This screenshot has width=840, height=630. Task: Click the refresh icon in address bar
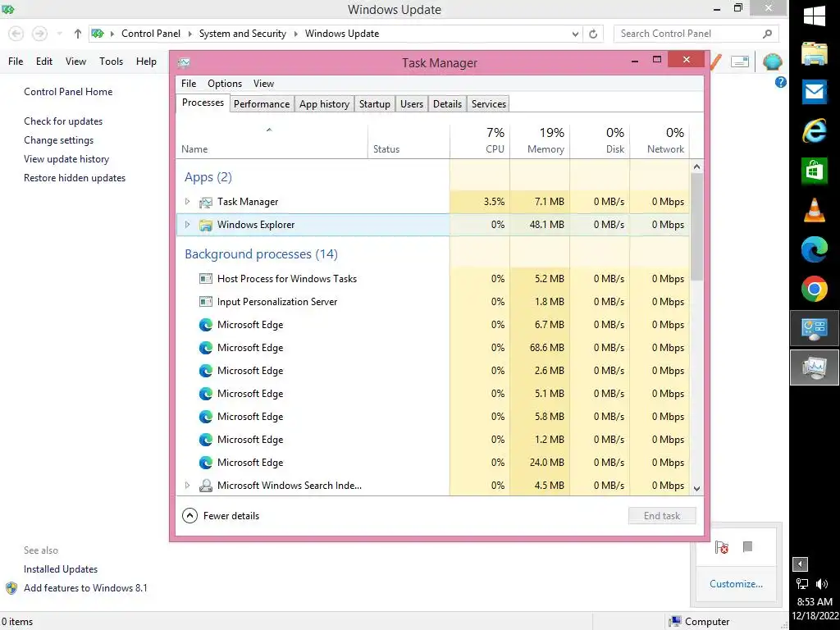point(593,34)
